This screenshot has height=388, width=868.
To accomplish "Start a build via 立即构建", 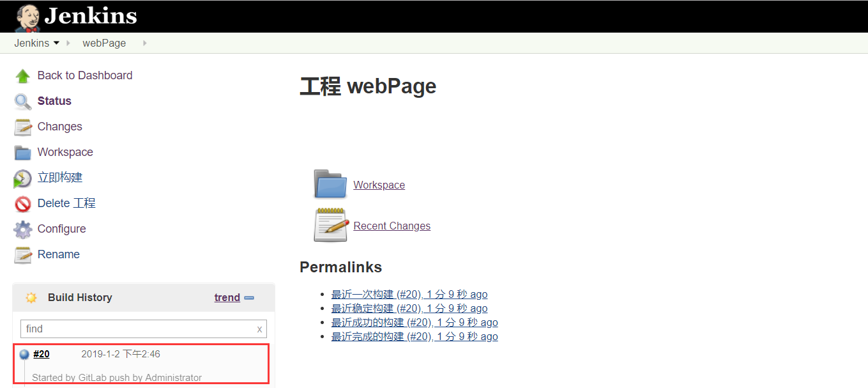I will tap(60, 178).
